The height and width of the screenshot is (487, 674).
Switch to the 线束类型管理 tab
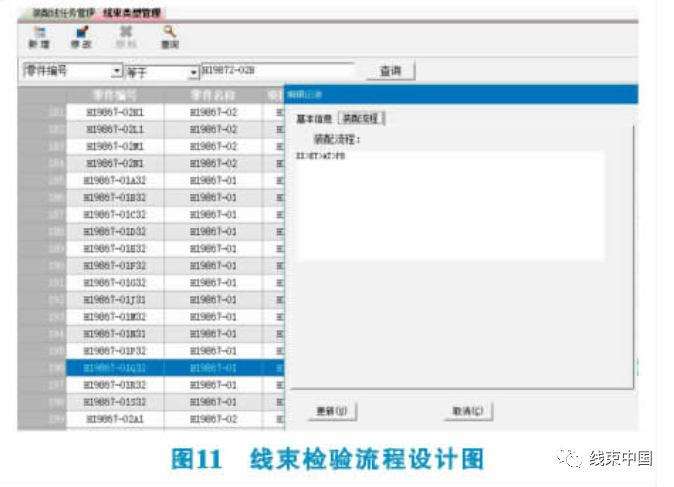point(135,12)
